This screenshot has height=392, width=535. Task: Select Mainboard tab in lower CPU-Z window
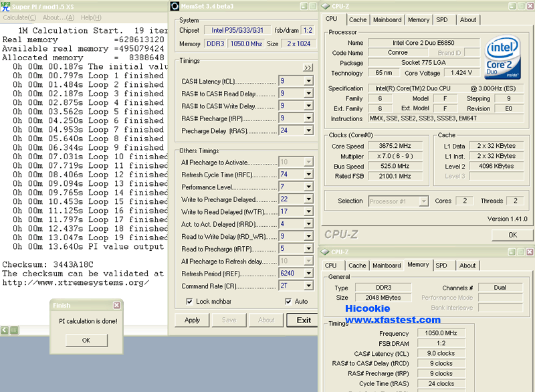pos(387,266)
